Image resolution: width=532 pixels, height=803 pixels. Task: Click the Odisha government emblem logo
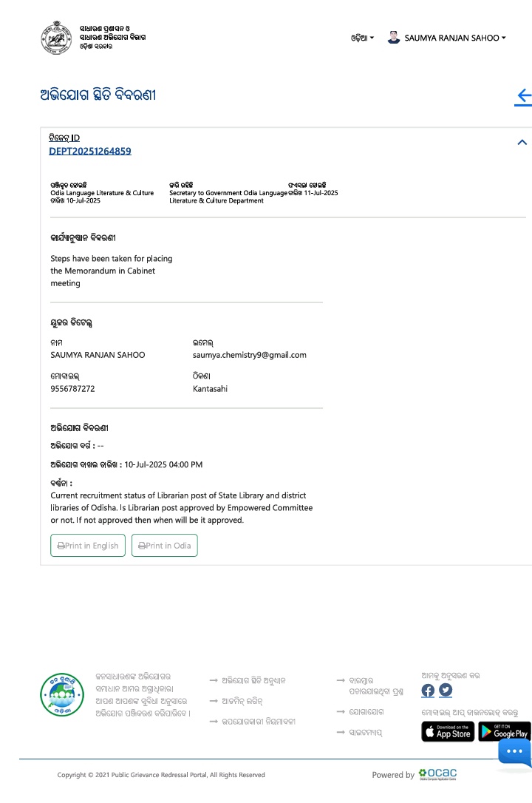click(x=55, y=38)
